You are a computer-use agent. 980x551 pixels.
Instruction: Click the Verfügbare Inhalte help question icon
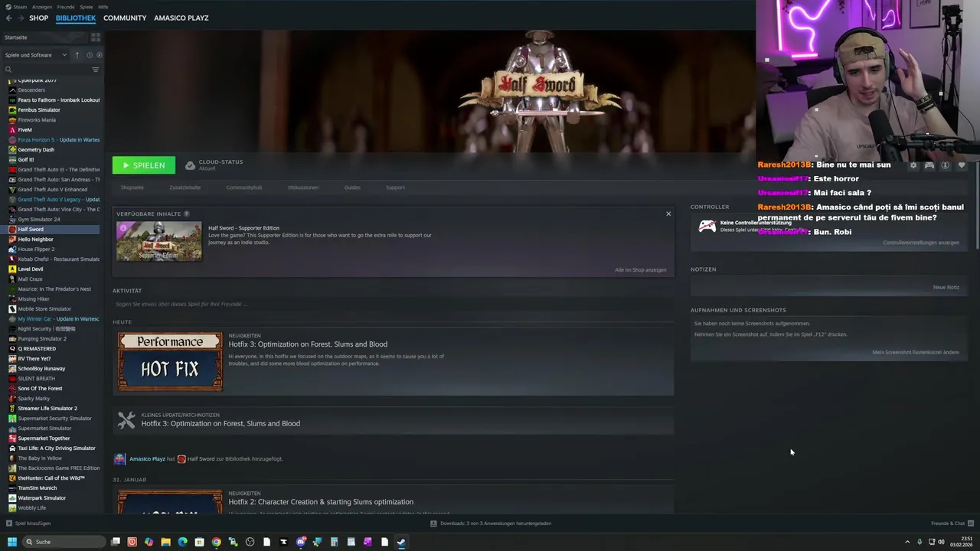coord(186,214)
